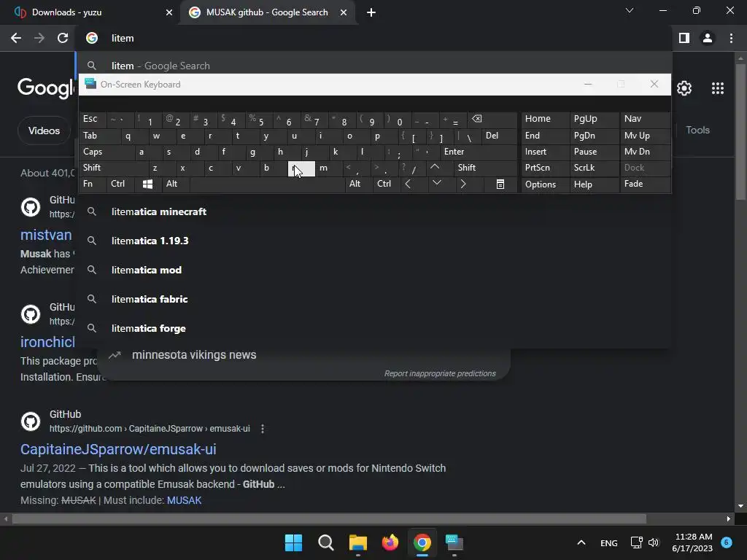The image size is (747, 560).
Task: Click the Options key on keyboard
Action: (545, 184)
